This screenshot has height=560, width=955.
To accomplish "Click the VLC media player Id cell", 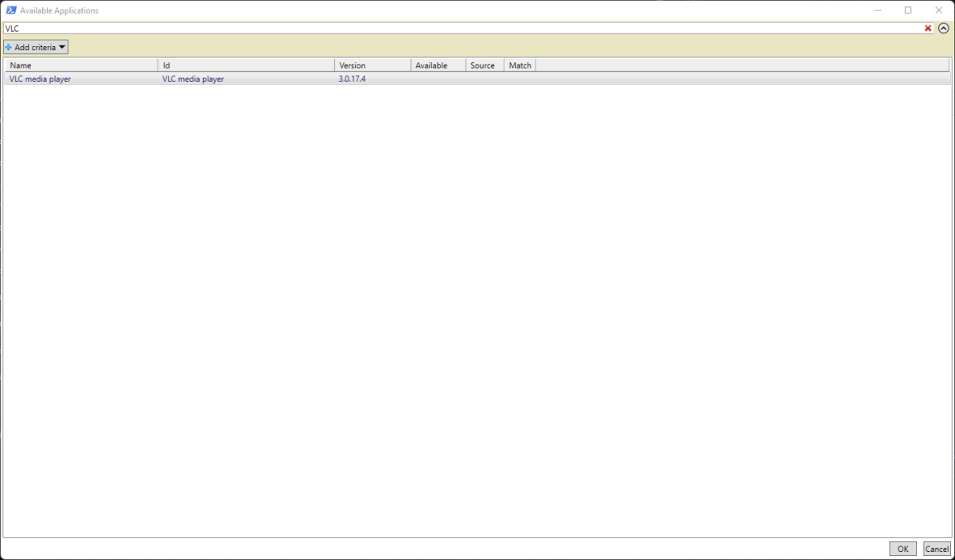I will click(x=193, y=78).
